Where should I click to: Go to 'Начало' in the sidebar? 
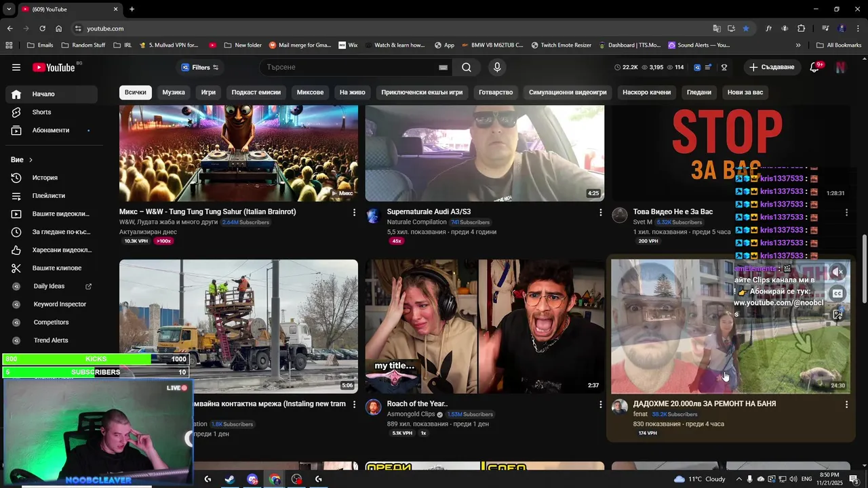point(52,94)
